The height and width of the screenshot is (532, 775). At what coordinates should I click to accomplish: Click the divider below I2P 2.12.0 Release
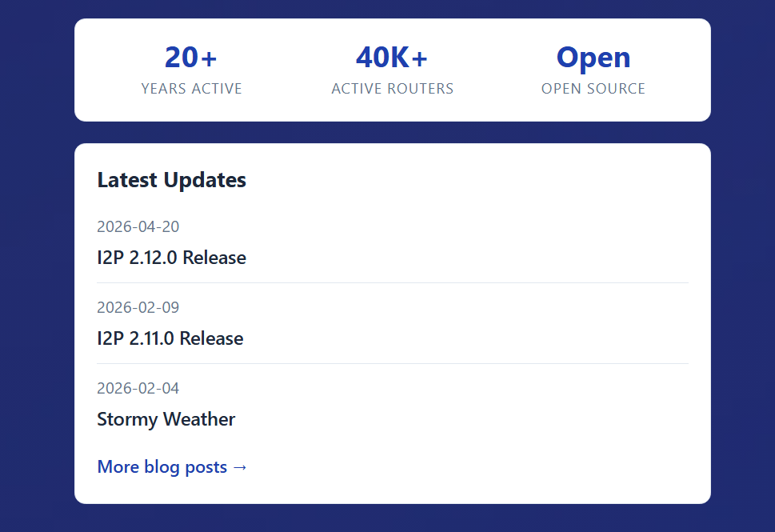[392, 282]
